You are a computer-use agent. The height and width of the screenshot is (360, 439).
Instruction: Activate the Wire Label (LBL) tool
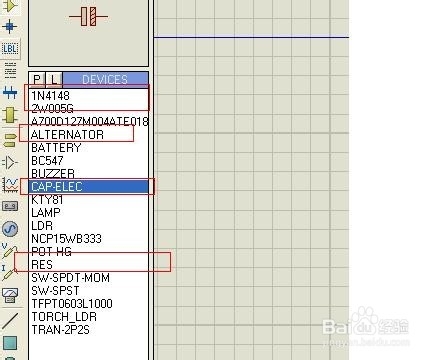pos(10,49)
